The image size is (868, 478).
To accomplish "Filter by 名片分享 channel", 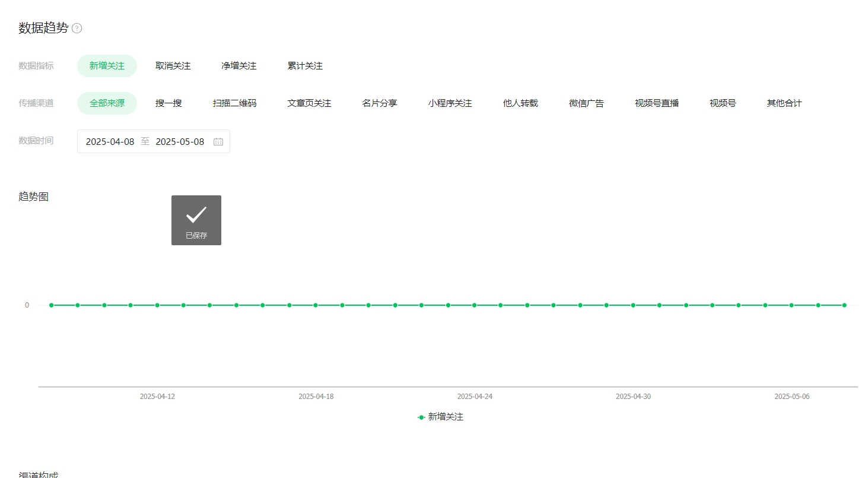I will tap(380, 103).
